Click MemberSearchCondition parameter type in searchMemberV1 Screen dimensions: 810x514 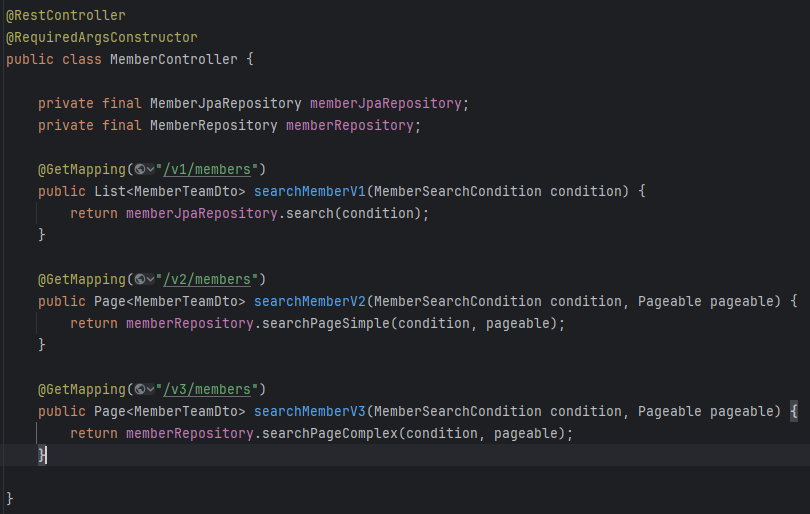point(458,192)
